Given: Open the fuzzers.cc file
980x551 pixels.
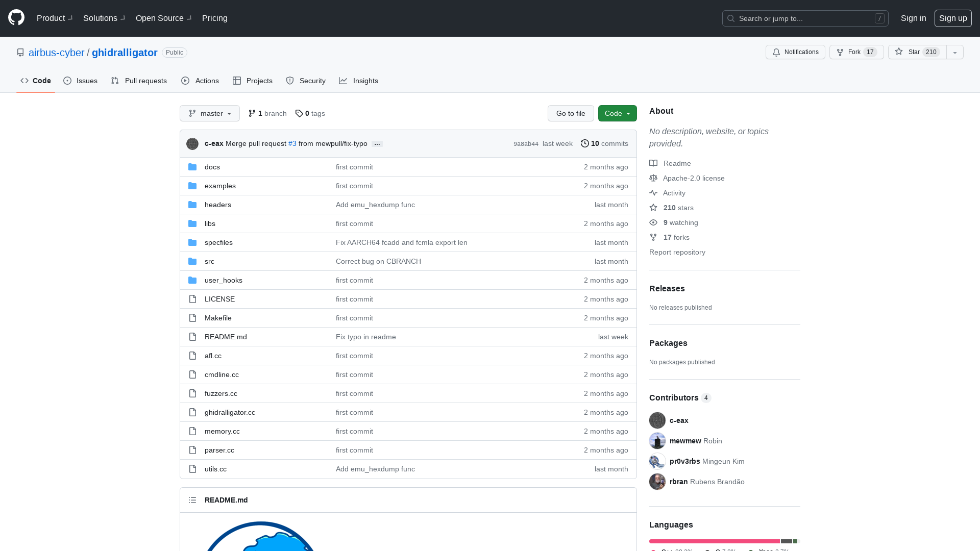Looking at the screenshot, I should (221, 393).
